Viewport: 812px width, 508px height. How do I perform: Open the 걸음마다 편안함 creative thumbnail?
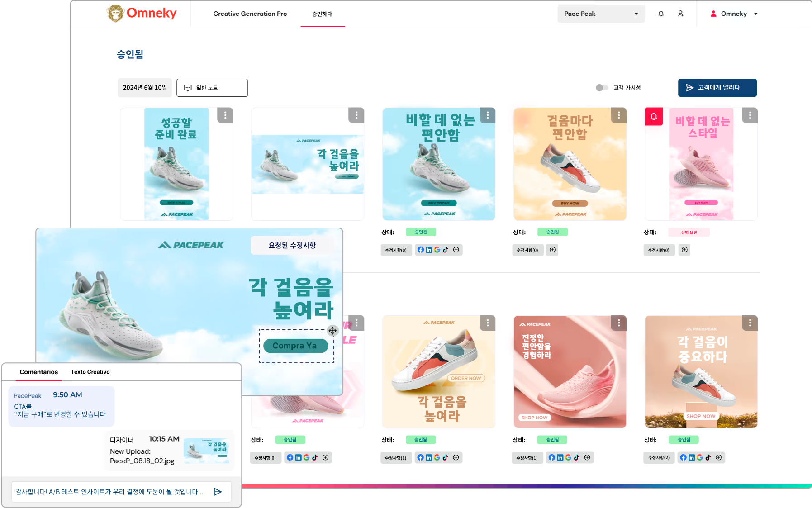tap(570, 164)
